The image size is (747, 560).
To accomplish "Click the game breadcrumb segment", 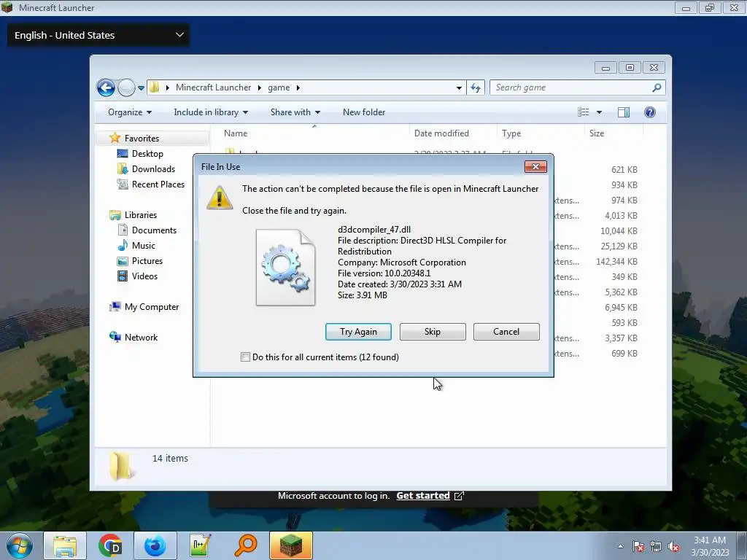I will [x=279, y=87].
